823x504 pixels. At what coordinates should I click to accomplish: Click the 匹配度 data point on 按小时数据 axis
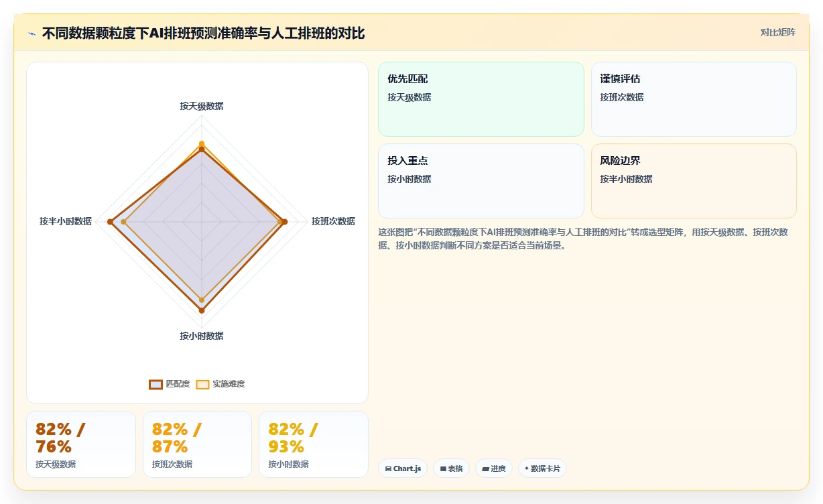202,310
